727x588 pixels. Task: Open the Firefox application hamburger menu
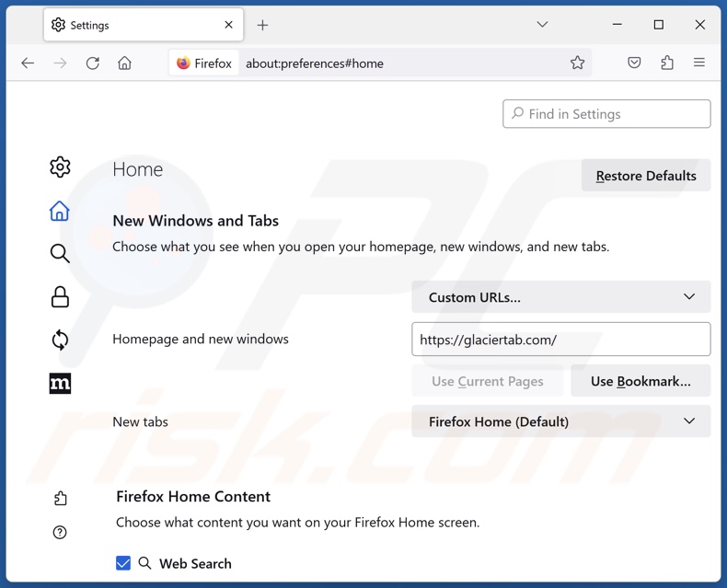(699, 63)
